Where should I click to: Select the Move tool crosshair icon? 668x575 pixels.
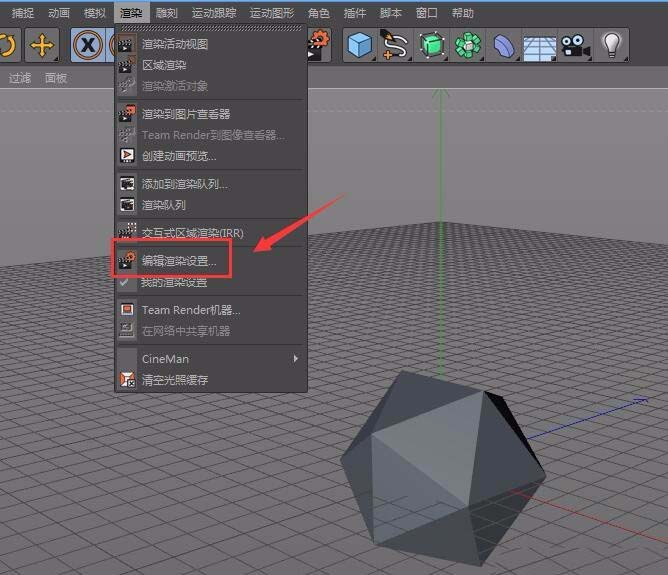[x=42, y=45]
